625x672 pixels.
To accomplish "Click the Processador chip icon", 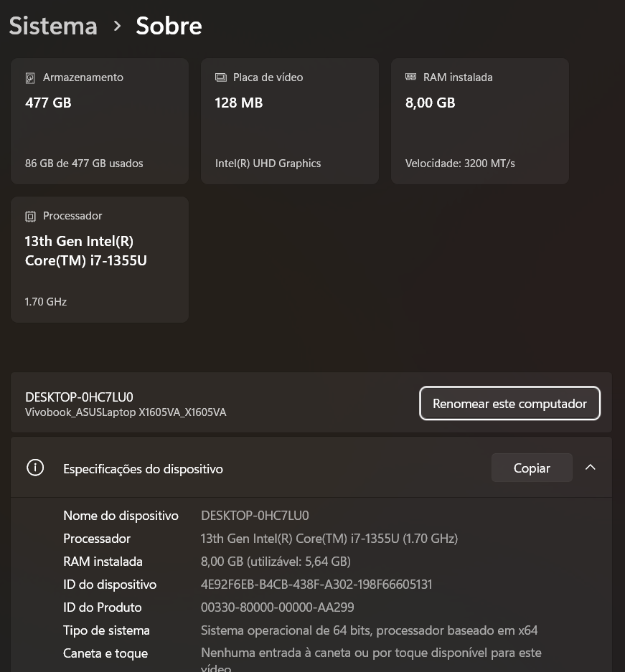I will (x=30, y=216).
